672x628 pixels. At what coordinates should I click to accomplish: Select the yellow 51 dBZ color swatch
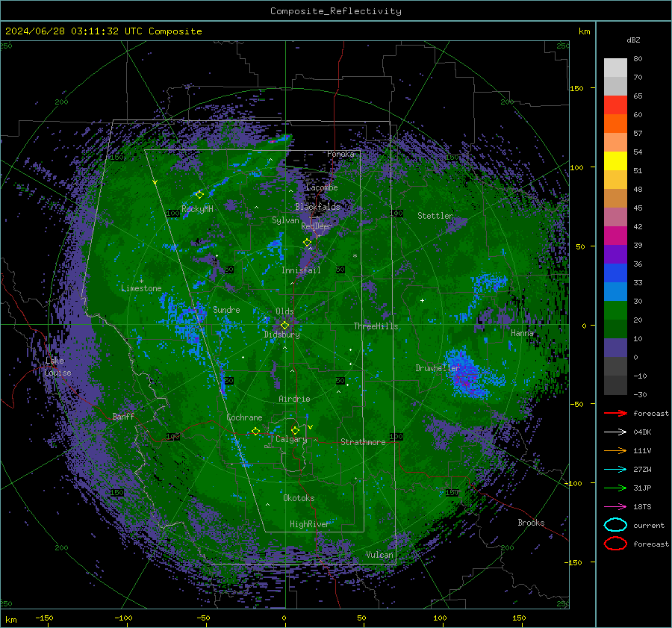(x=615, y=161)
